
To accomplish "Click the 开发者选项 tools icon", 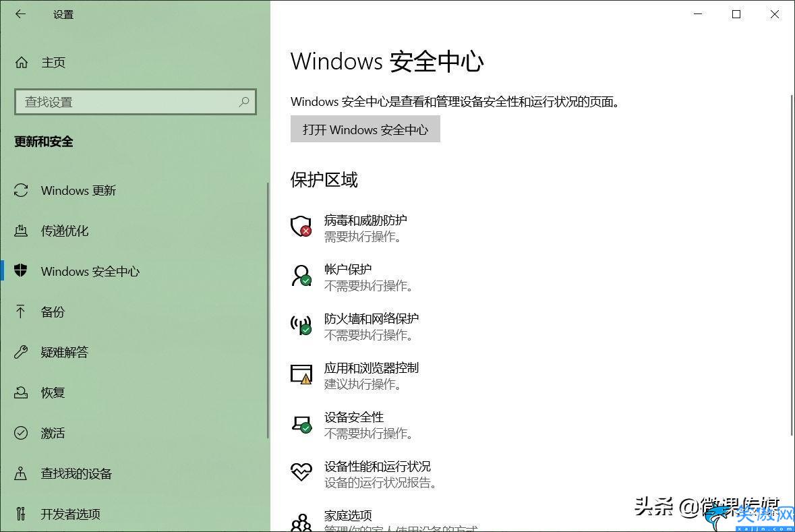I will point(21,514).
